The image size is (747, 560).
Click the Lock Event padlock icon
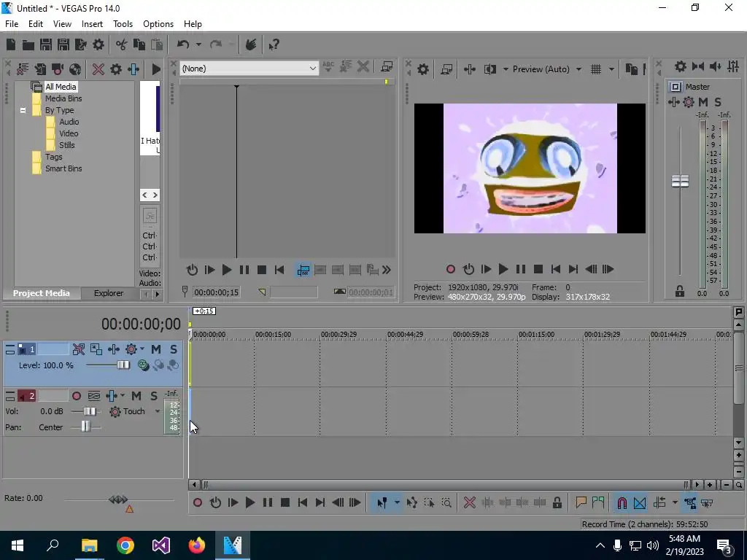(557, 502)
